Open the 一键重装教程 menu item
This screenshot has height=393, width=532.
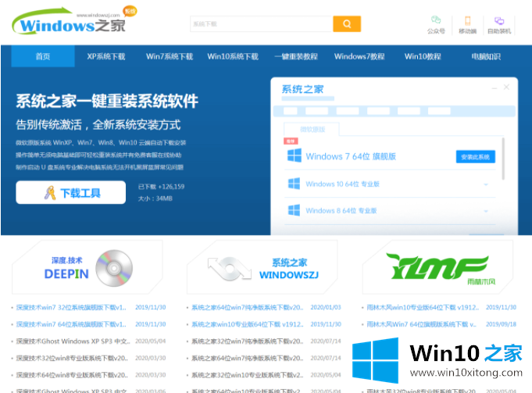296,56
